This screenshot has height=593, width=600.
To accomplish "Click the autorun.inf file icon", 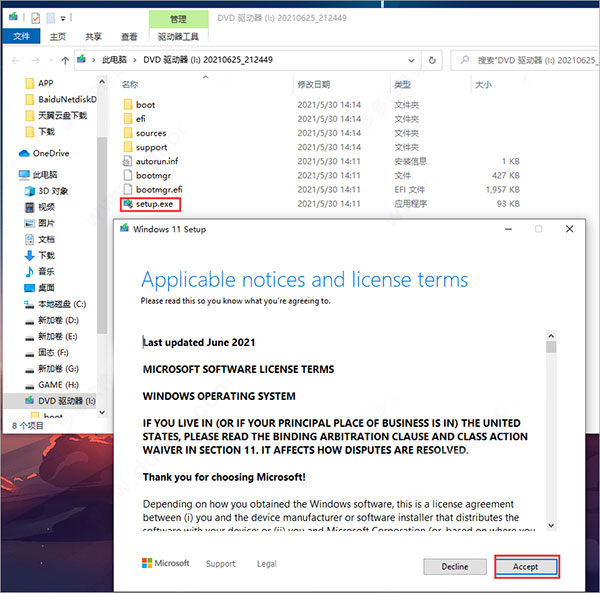I will [x=127, y=161].
